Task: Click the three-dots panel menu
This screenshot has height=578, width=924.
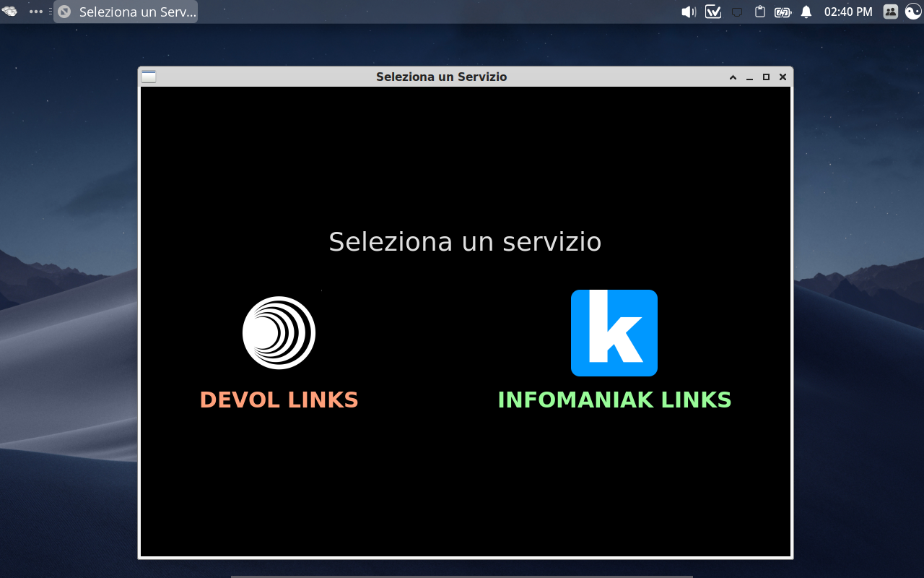Action: click(x=36, y=12)
